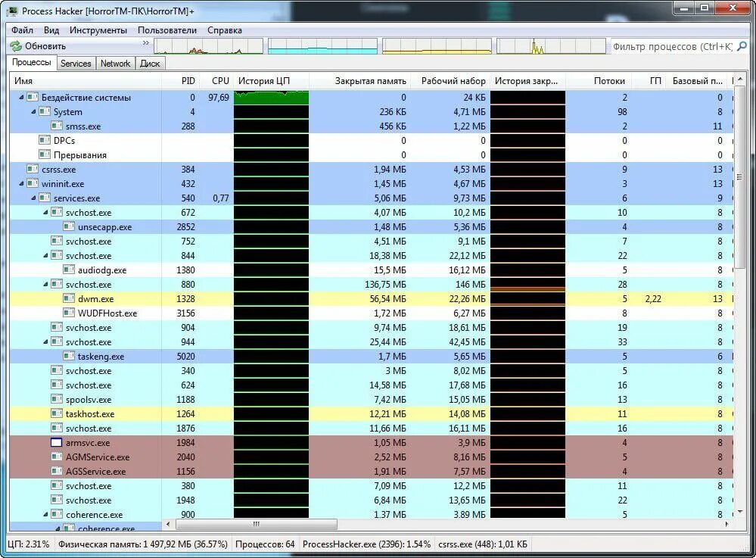Click the WUDFHost.exe process icon

pyautogui.click(x=70, y=313)
